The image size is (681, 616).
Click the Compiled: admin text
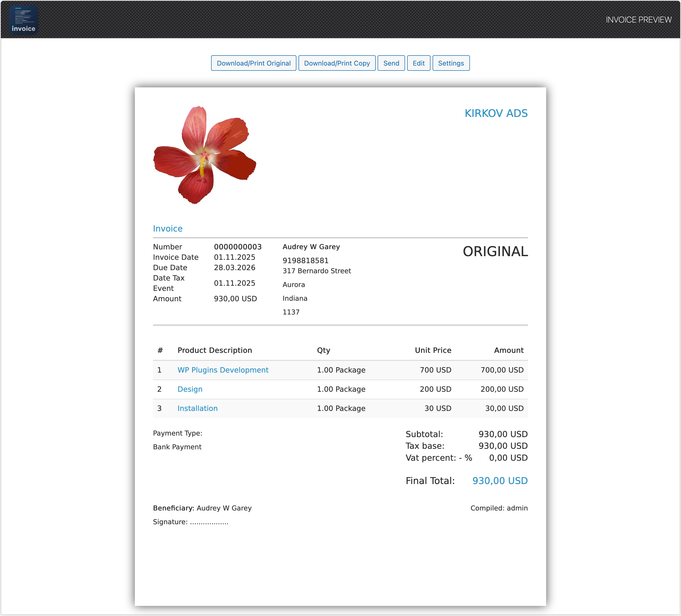tap(499, 508)
